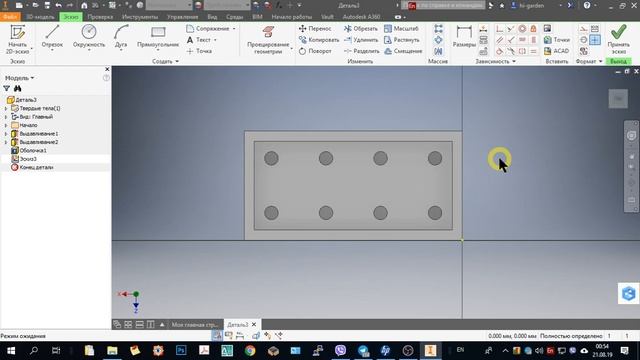Image resolution: width=640 pixels, height=360 pixels.
Task: Insert Точки from the Вставить panel
Action: [557, 40]
